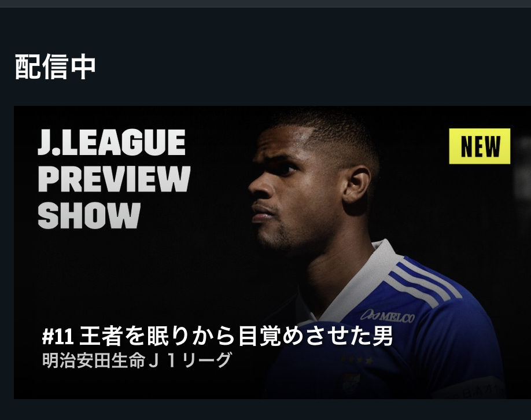531x420 pixels.
Task: Click the white jersey collar
Action: pyautogui.click(x=359, y=281)
